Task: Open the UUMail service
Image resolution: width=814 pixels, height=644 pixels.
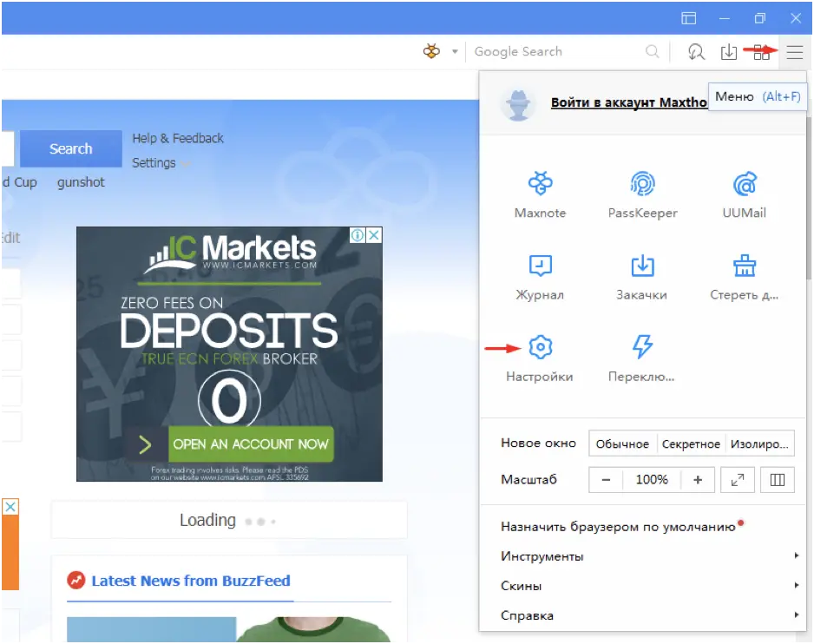Action: coord(743,193)
